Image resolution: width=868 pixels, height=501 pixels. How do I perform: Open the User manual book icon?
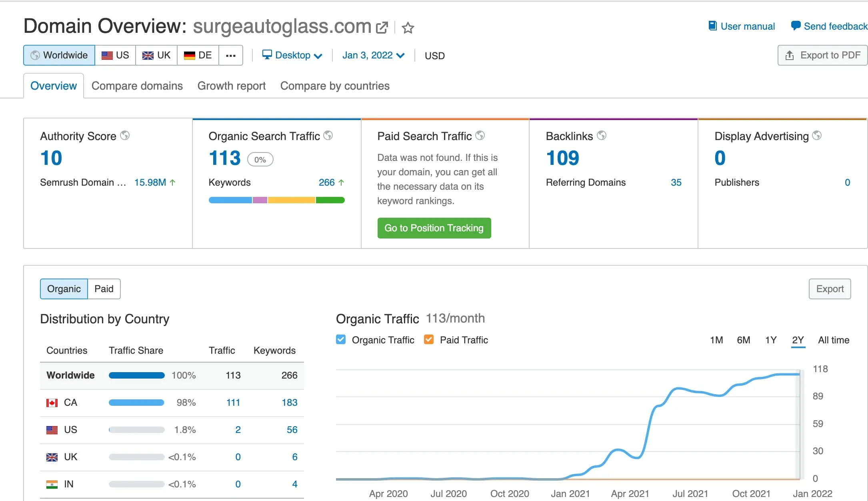tap(712, 26)
